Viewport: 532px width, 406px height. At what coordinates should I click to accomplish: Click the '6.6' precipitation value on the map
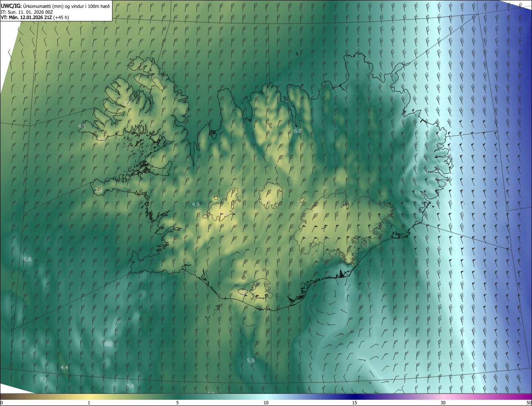(x=27, y=259)
